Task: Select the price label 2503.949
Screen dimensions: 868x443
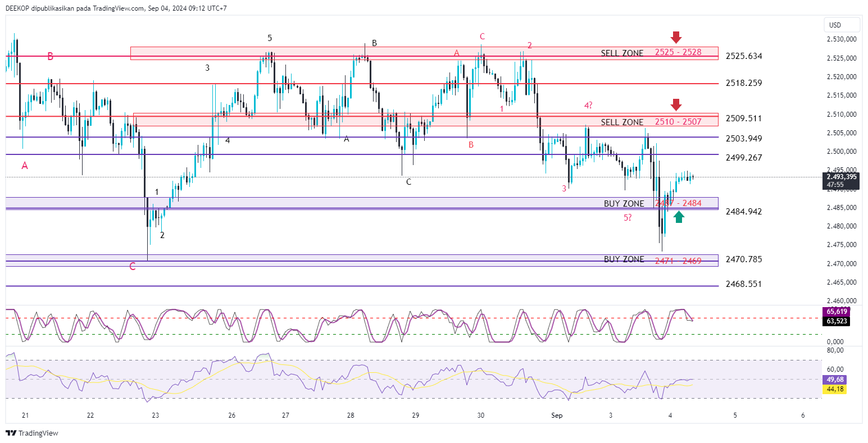Action: [744, 139]
